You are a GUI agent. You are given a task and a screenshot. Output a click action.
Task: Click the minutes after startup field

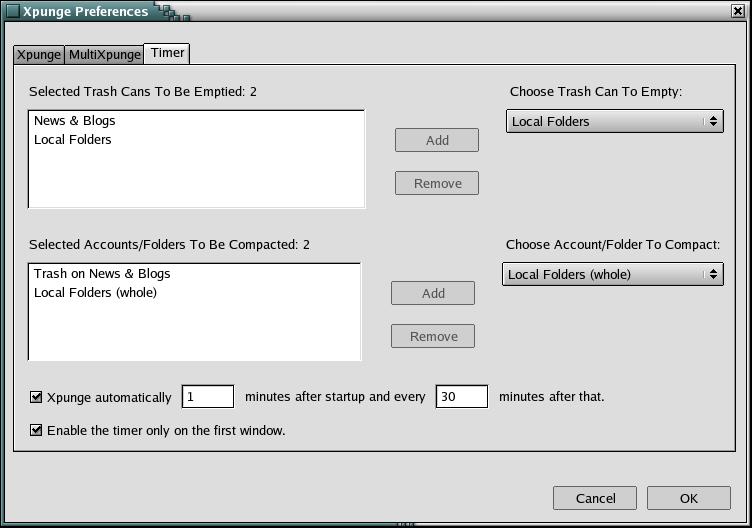coord(208,397)
